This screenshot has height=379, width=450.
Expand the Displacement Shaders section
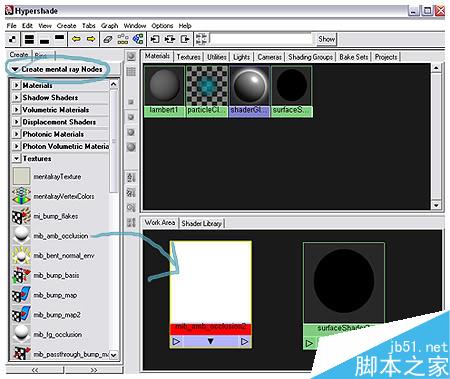click(x=16, y=122)
